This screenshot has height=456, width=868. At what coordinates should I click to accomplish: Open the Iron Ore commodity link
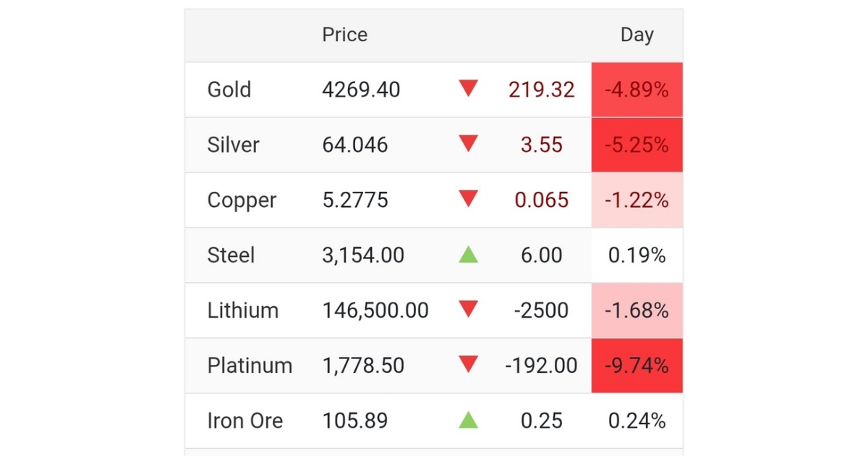(244, 421)
